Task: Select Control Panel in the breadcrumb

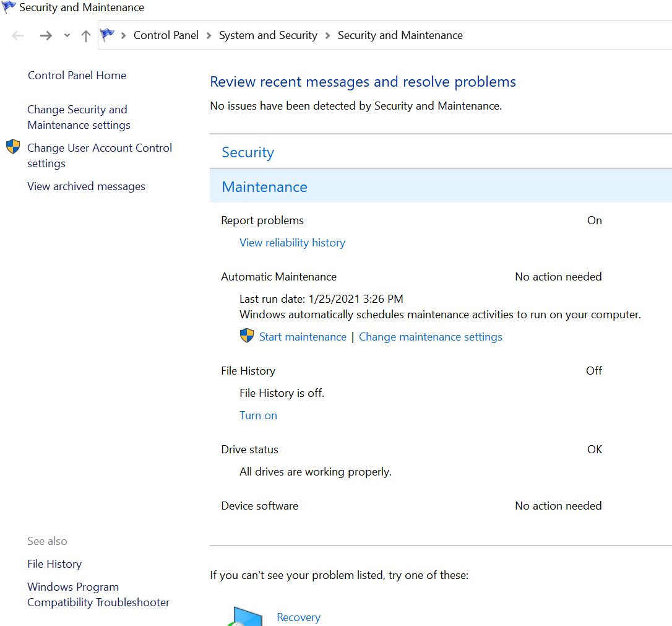Action: (166, 35)
